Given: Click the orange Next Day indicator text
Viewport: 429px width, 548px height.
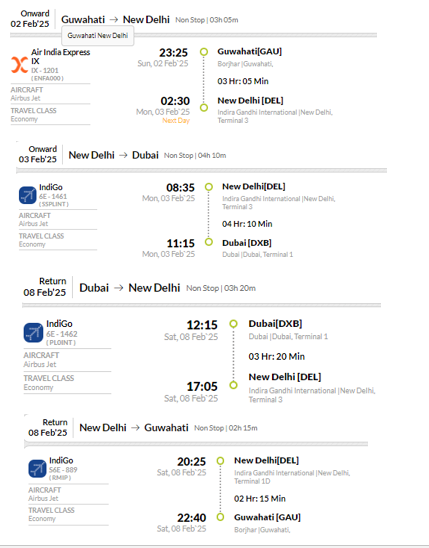Looking at the screenshot, I should pyautogui.click(x=176, y=121).
